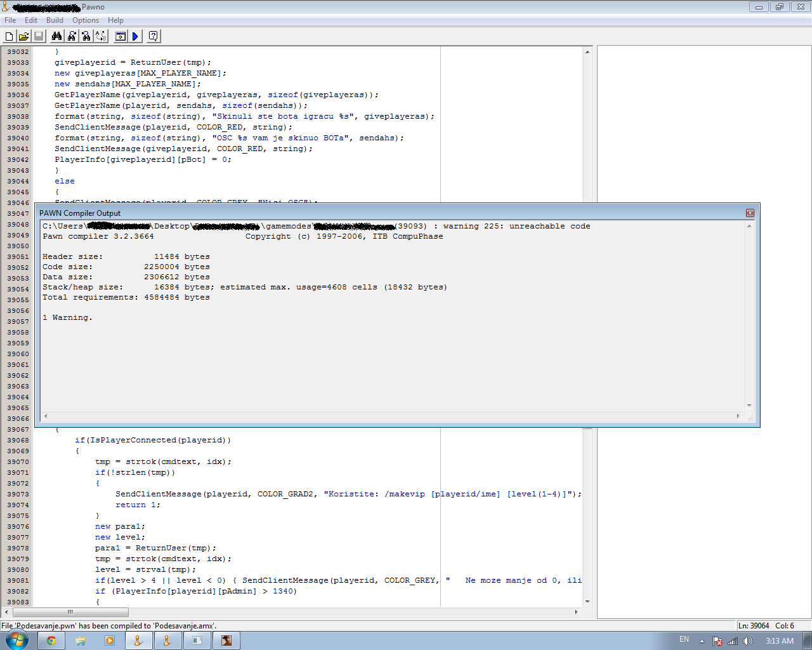Open the File menu
The width and height of the screenshot is (812, 650).
pyautogui.click(x=10, y=20)
